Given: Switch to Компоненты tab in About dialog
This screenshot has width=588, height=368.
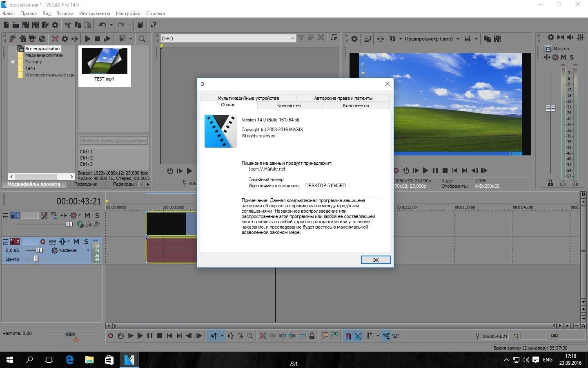Looking at the screenshot, I should click(x=356, y=105).
